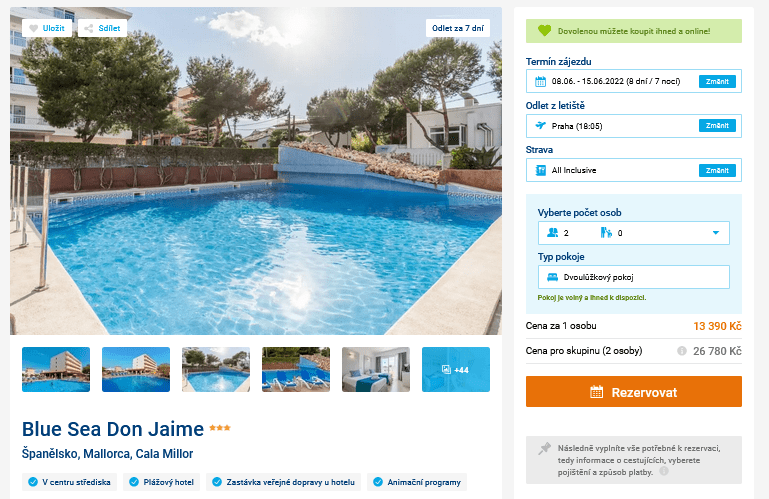Click the All Inclusive meal icon
The width and height of the screenshot is (769, 499).
[540, 170]
